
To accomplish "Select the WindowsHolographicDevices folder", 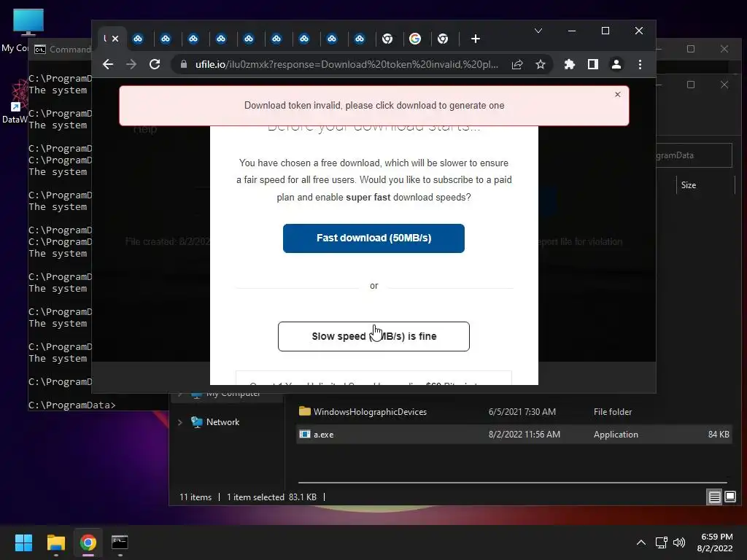I will (x=370, y=412).
